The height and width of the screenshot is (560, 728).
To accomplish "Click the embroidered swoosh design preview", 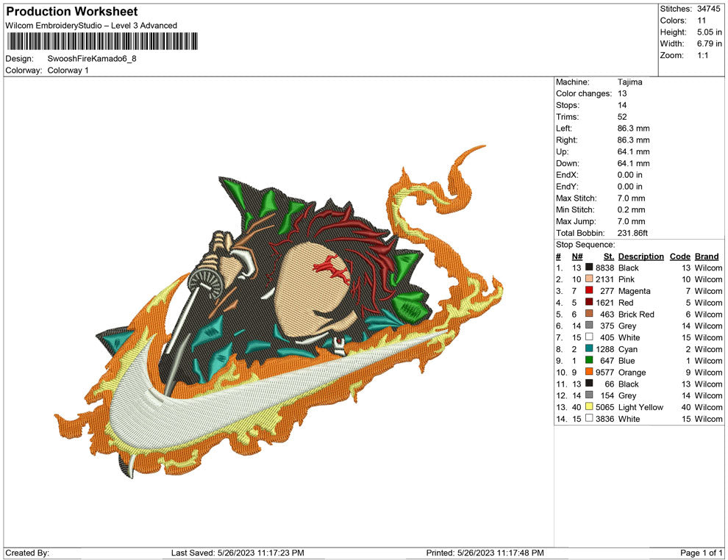I will [x=279, y=312].
